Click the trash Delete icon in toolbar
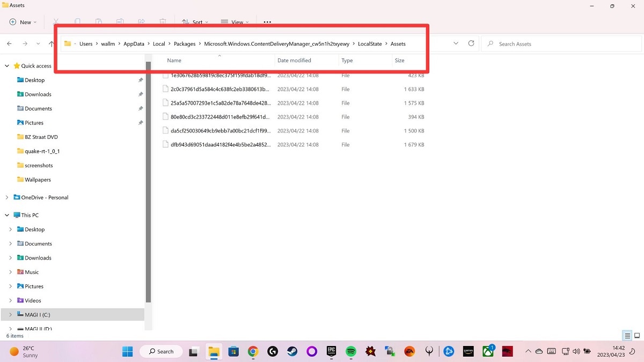Screen dimensions: 644x362 (163, 21)
